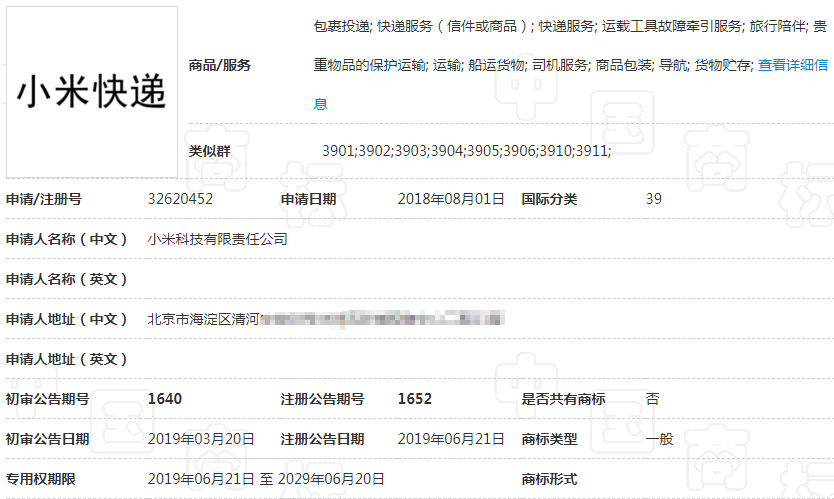Select registration number 32620452
The image size is (834, 499).
pyautogui.click(x=180, y=199)
